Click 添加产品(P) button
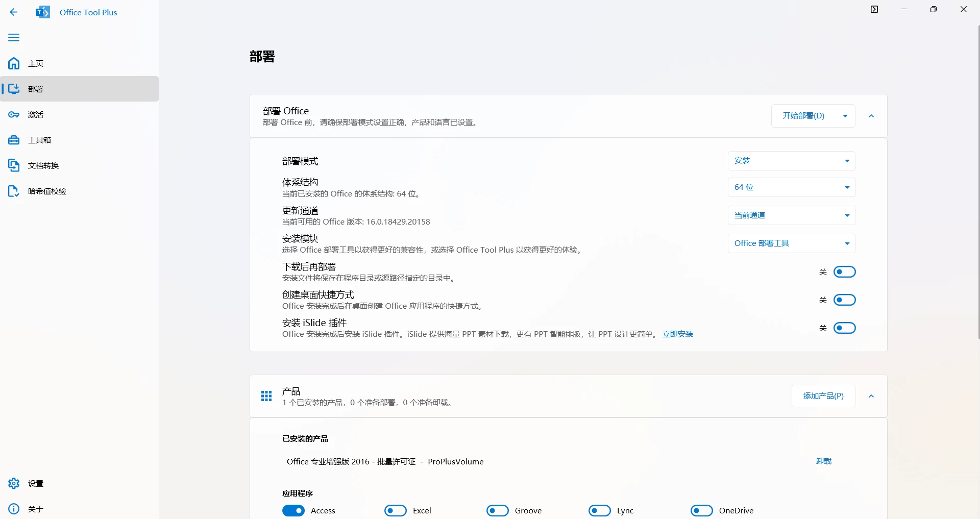 tap(823, 396)
